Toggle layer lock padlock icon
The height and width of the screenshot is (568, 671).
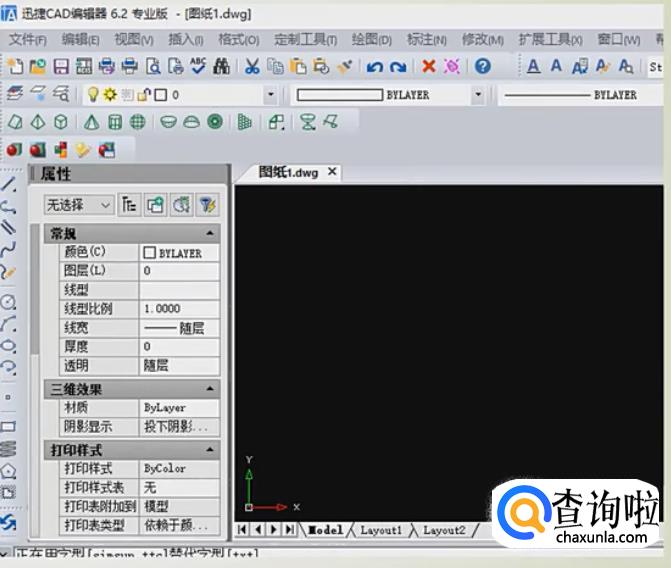[x=144, y=94]
